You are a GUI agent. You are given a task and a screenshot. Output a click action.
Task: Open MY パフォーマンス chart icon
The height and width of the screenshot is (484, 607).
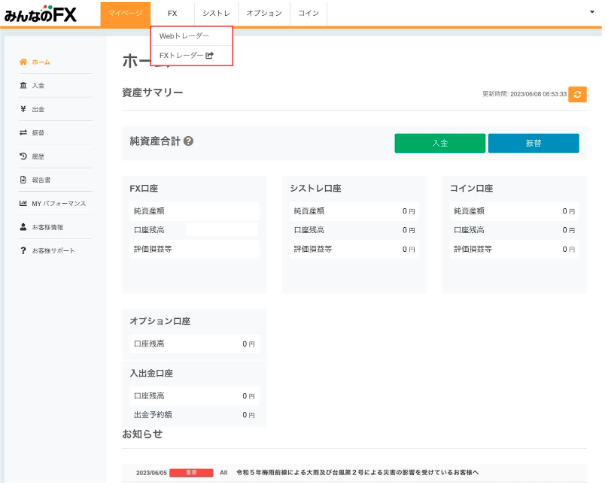coord(23,203)
